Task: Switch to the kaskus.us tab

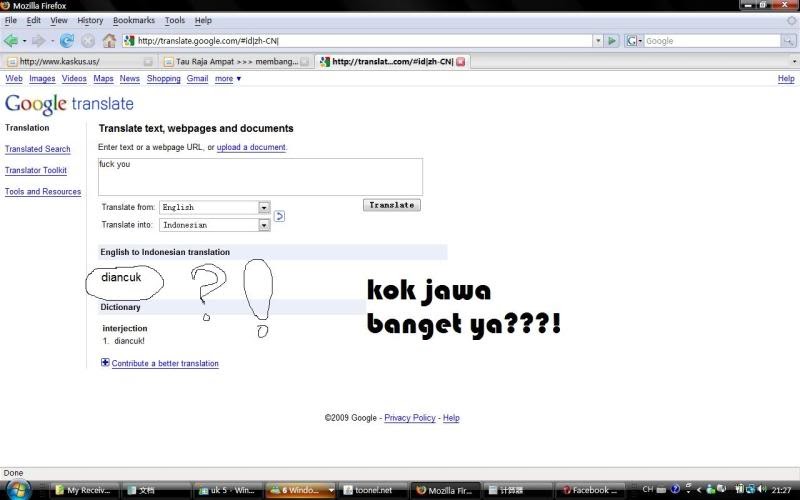Action: coord(79,62)
